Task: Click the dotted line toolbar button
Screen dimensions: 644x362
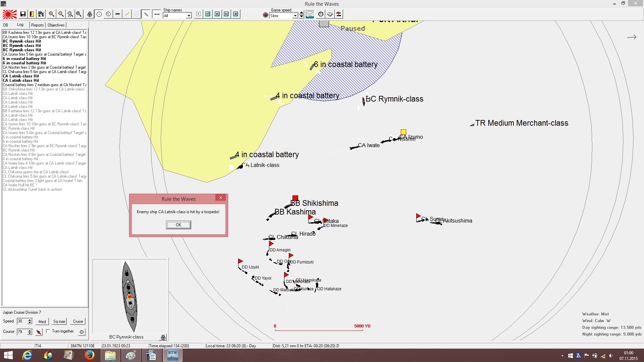Action: [157, 14]
